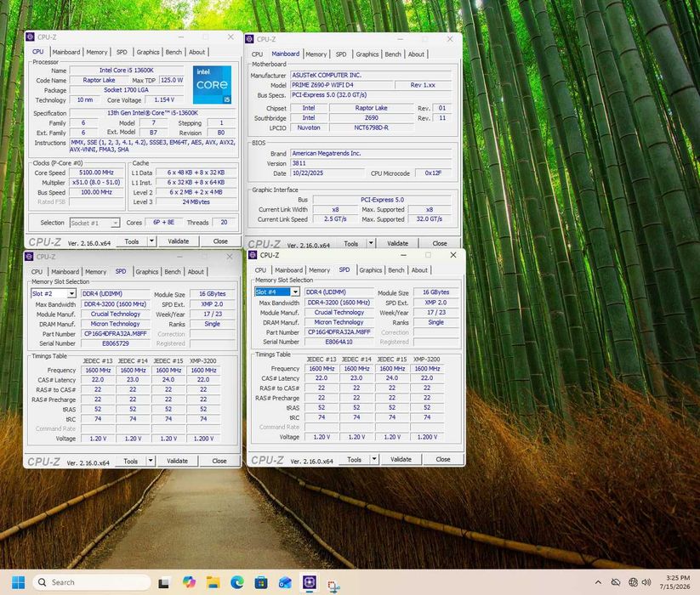This screenshot has width=700, height=595.
Task: Click the BIOS version 3811 value
Action: tap(370, 163)
